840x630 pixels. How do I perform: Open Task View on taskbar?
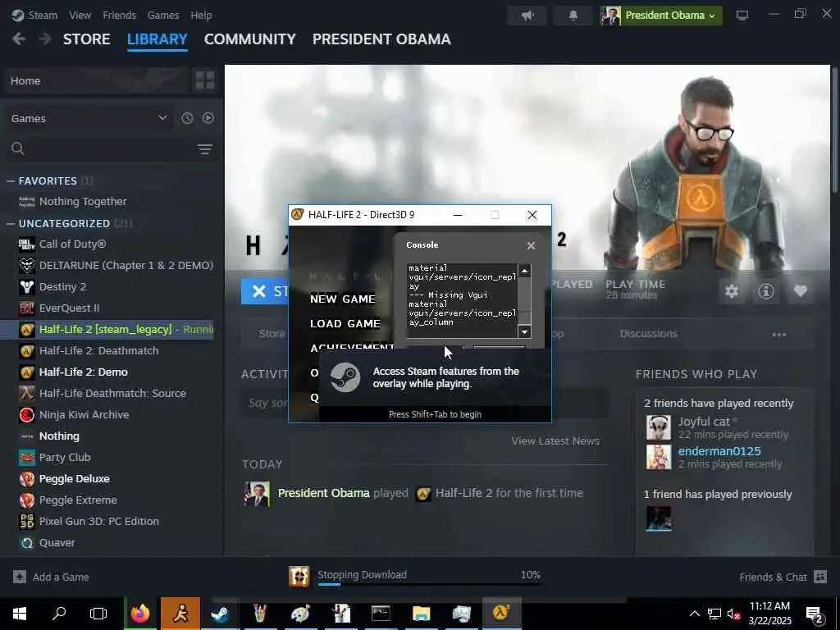(x=98, y=614)
